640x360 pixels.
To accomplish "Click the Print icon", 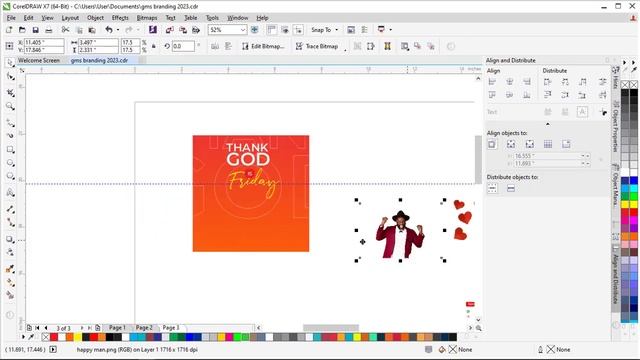I will 49,30.
